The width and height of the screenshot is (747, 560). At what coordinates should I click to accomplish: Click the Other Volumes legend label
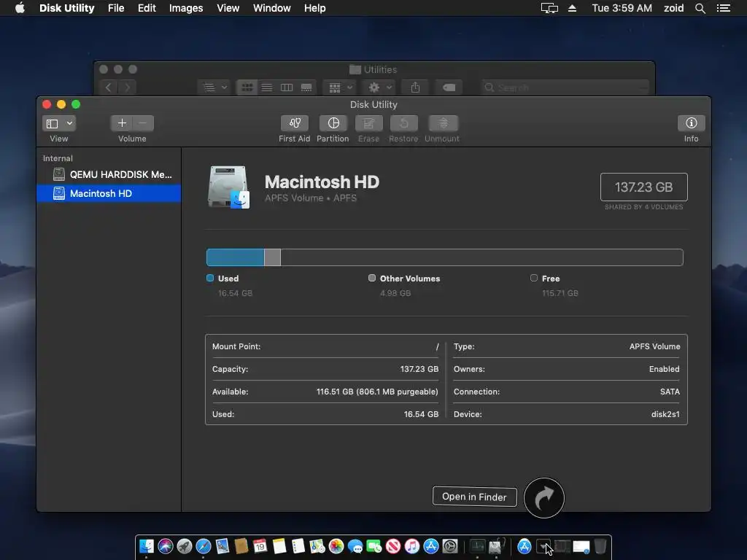point(410,279)
